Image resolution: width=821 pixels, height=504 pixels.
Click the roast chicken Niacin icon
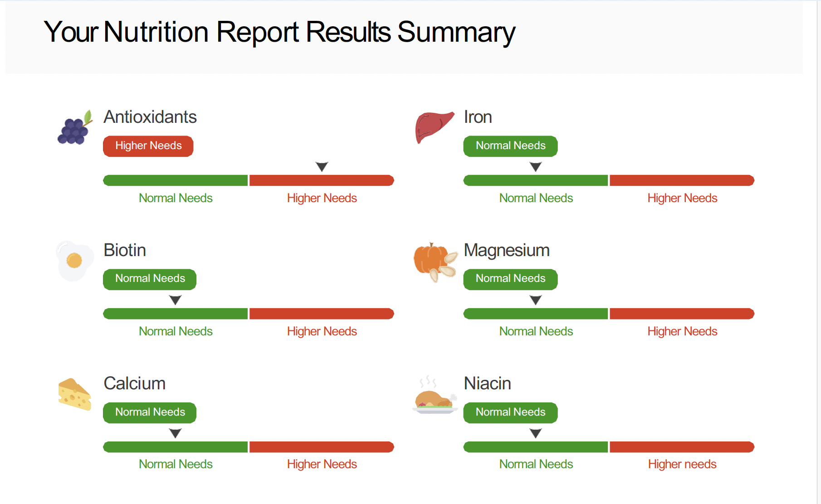click(x=435, y=397)
